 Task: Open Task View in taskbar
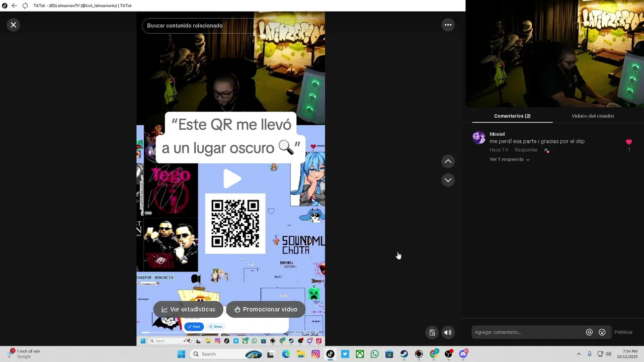(271, 354)
